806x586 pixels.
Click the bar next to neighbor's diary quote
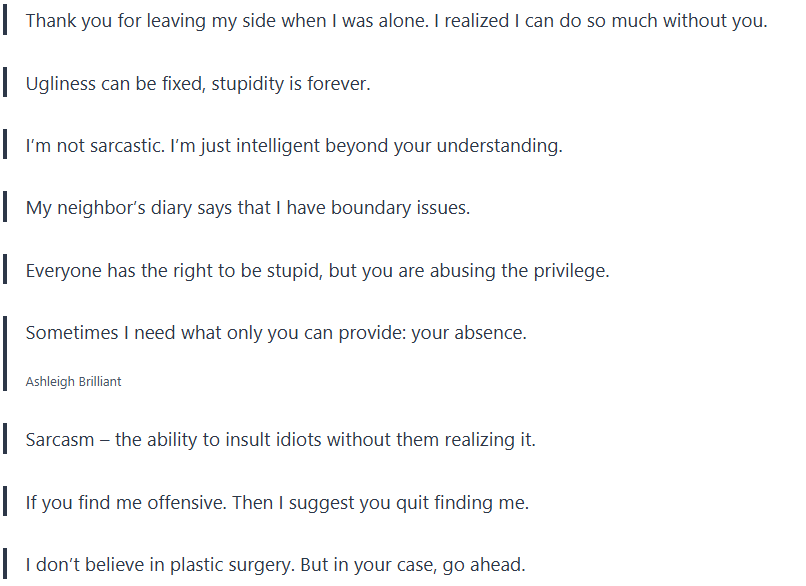coord(6,208)
